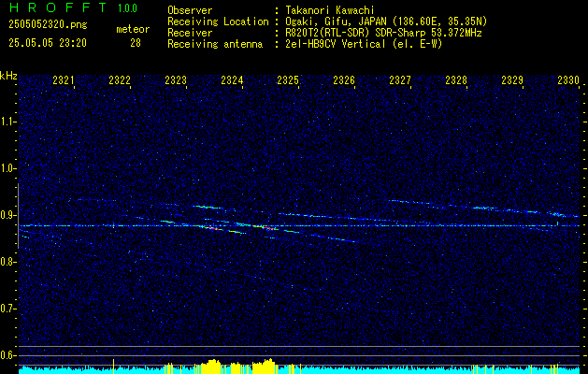The width and height of the screenshot is (588, 374).
Task: Click the 2323 time marker
Action: [x=176, y=80]
